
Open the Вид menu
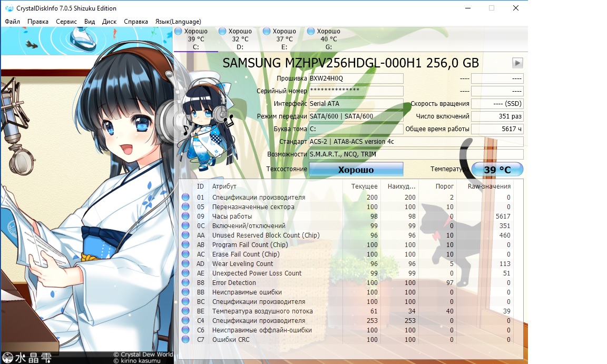pos(90,22)
